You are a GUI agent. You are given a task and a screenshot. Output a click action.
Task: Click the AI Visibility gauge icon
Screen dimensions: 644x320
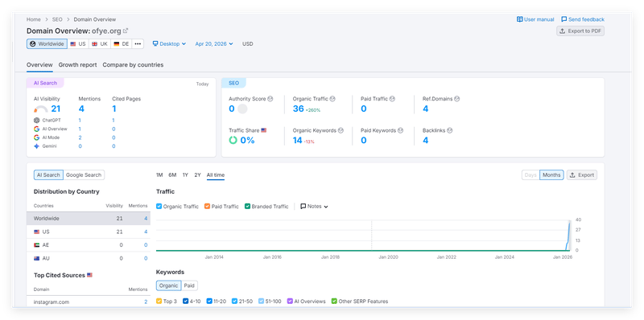(41, 109)
